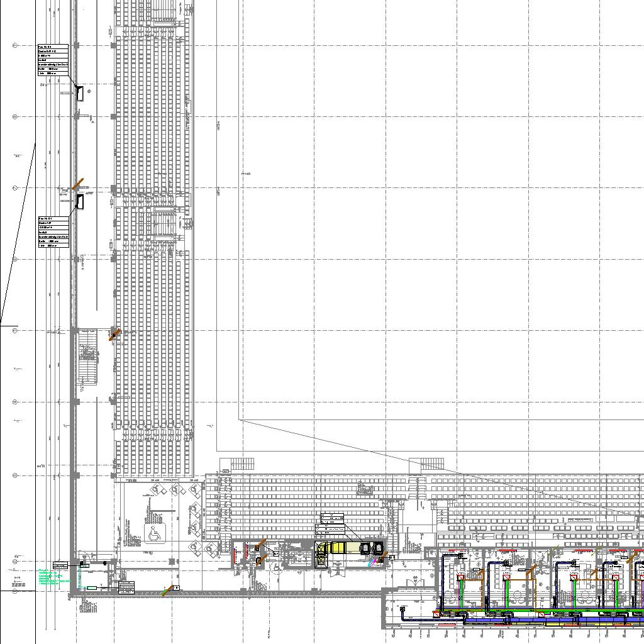Click the small green rectangular component near bottom-left corner

click(92, 587)
